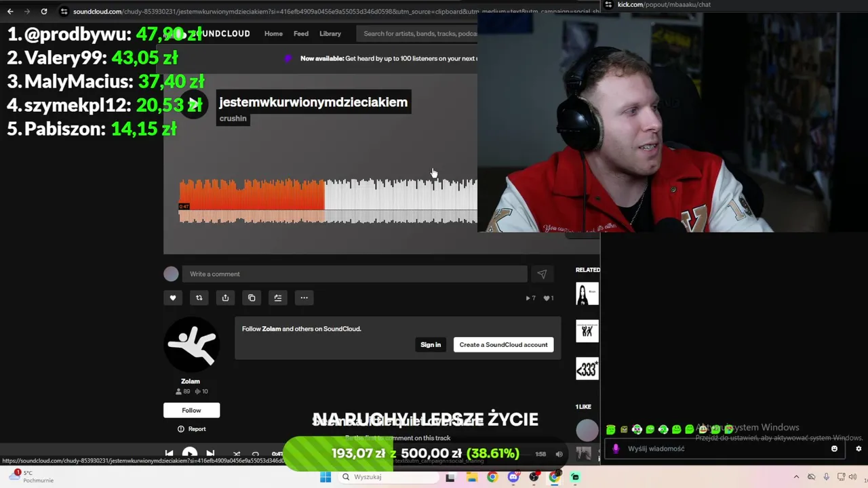This screenshot has height=488, width=868.
Task: Open Kick chat settings gear
Action: coord(859,449)
